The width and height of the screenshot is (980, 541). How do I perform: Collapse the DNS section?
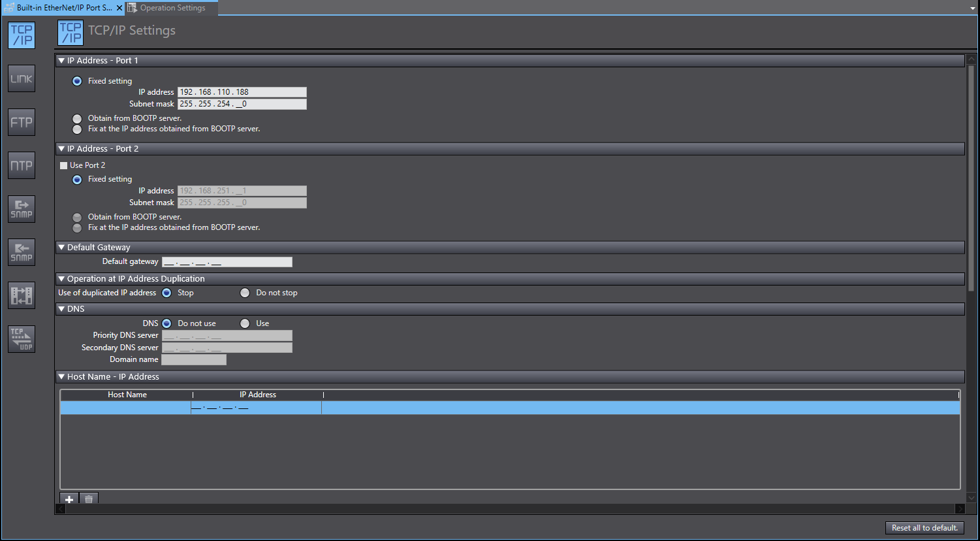click(61, 308)
